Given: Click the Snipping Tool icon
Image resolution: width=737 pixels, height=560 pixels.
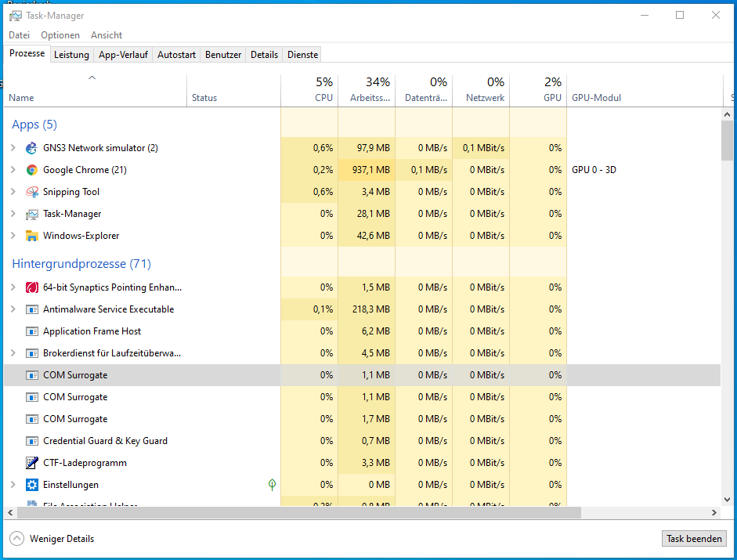Looking at the screenshot, I should (x=31, y=192).
